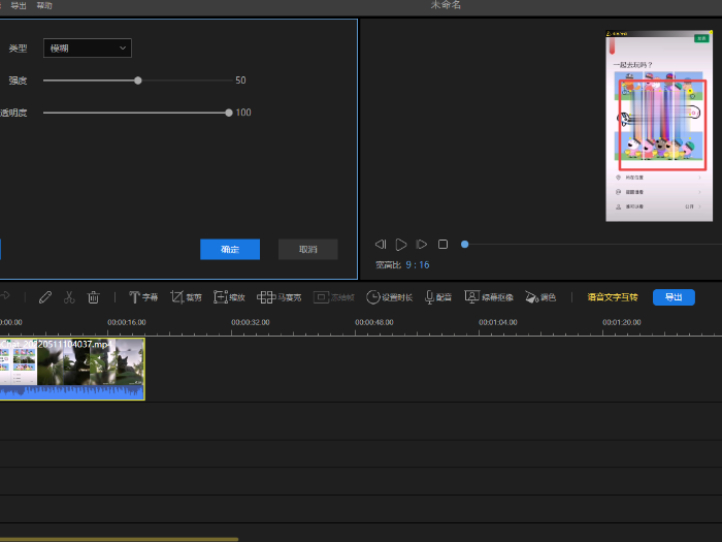Open the 缩放 zoom tool
The image size is (722, 542).
tap(229, 297)
